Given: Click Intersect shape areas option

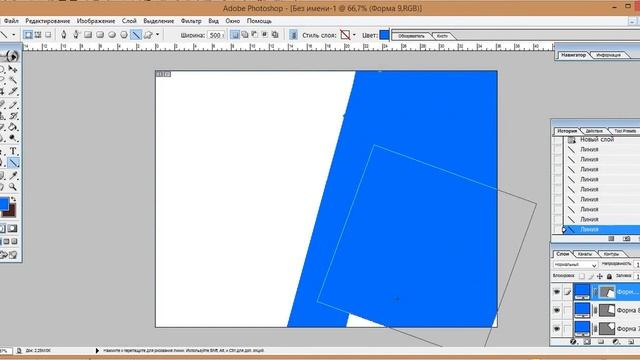Looking at the screenshot, I should pos(265,35).
